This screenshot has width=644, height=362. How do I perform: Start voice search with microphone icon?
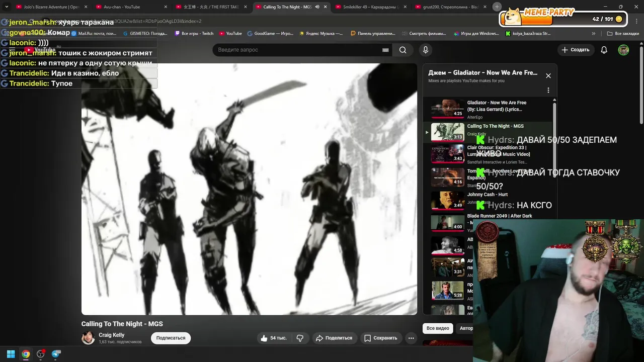tap(426, 50)
